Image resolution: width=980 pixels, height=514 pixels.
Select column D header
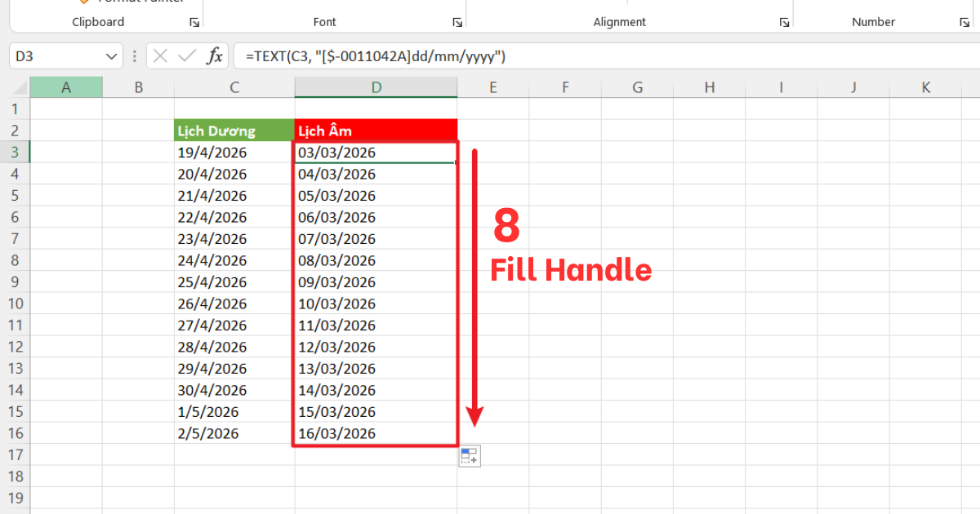pos(376,87)
